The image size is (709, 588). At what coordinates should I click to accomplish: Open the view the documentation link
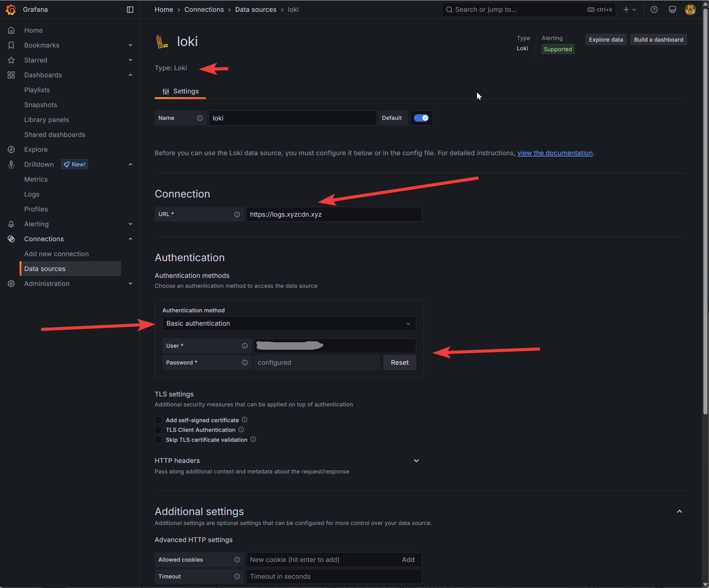coord(555,153)
